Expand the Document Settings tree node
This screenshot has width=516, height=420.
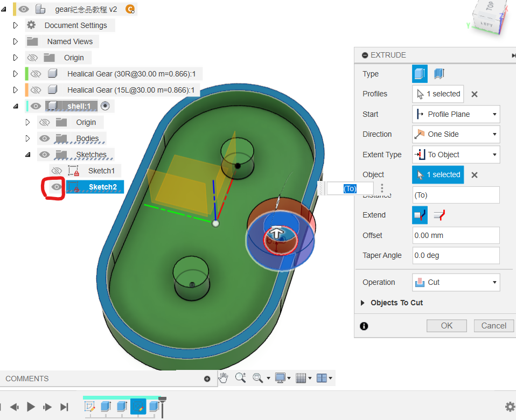coord(16,25)
